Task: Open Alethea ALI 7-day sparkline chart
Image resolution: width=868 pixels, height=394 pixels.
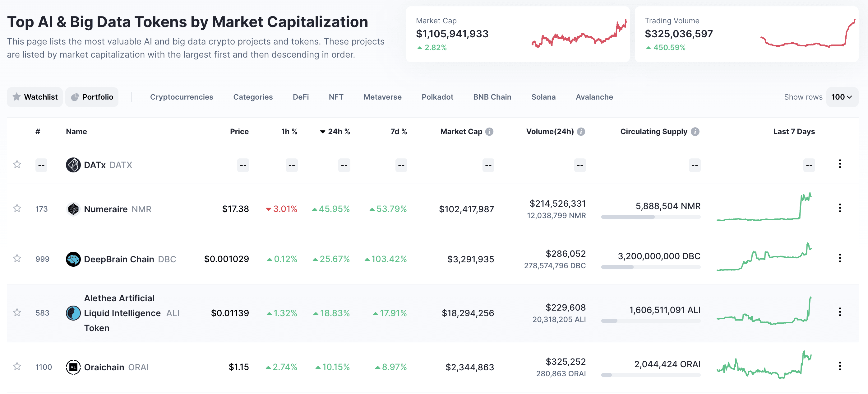Action: click(x=764, y=311)
